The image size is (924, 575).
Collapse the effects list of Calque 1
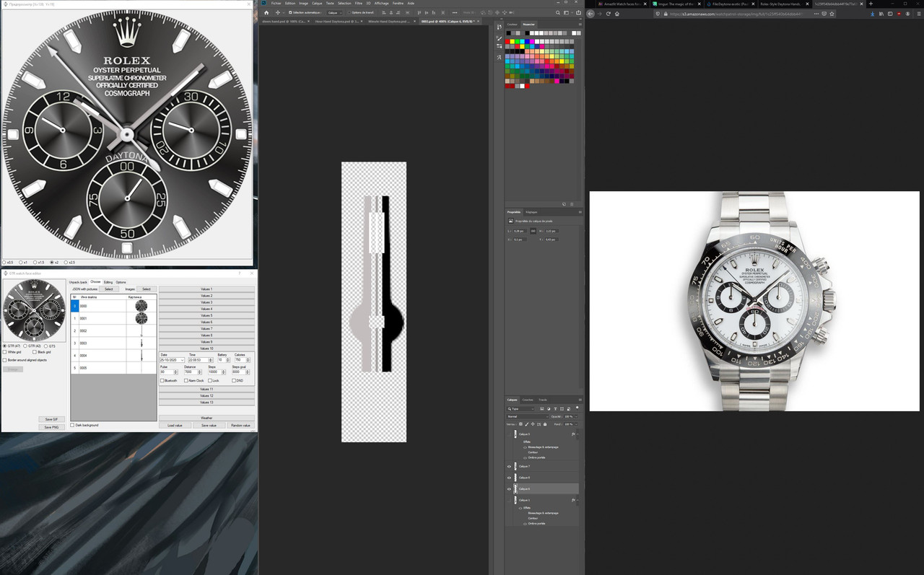[579, 500]
